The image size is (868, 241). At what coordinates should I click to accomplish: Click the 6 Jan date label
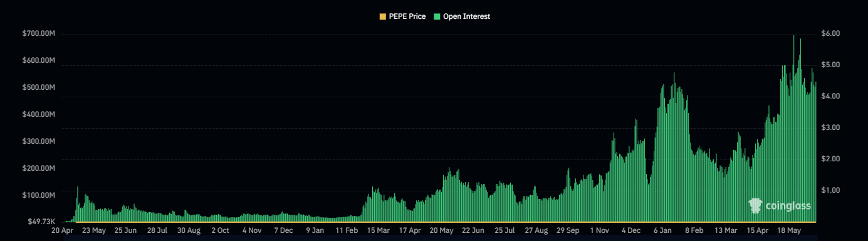coord(662,231)
